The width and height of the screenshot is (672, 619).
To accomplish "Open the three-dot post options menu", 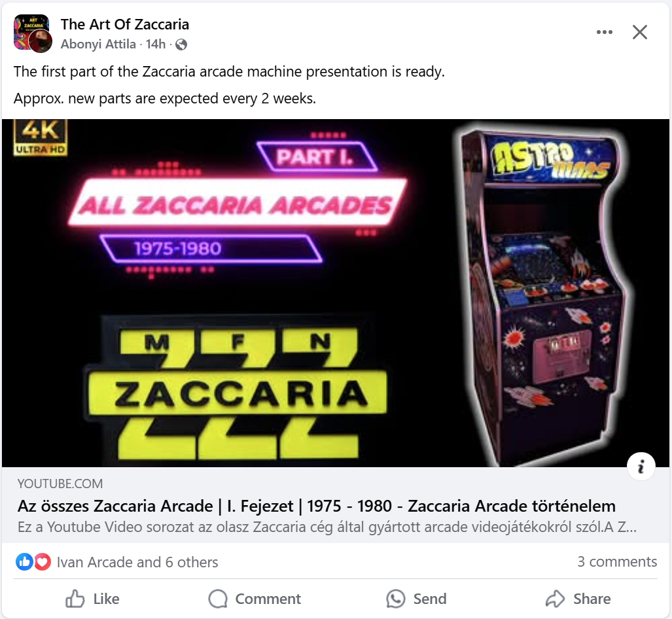I will (605, 32).
